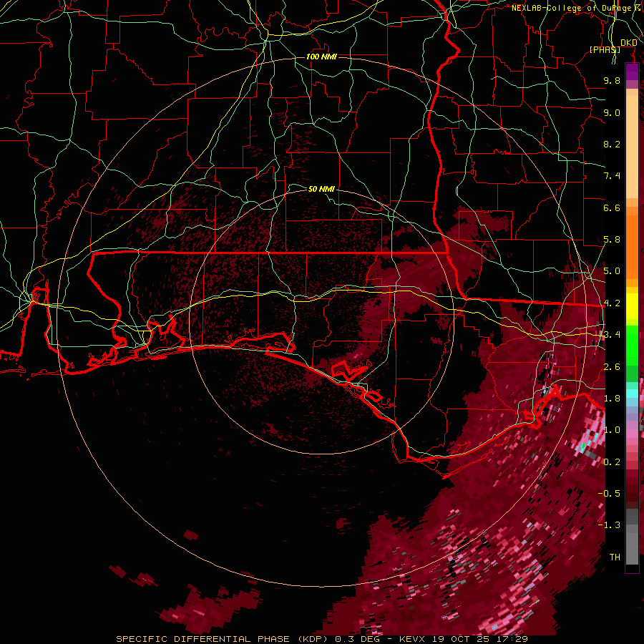Click the 9.8 value on color scale

pyautogui.click(x=612, y=80)
